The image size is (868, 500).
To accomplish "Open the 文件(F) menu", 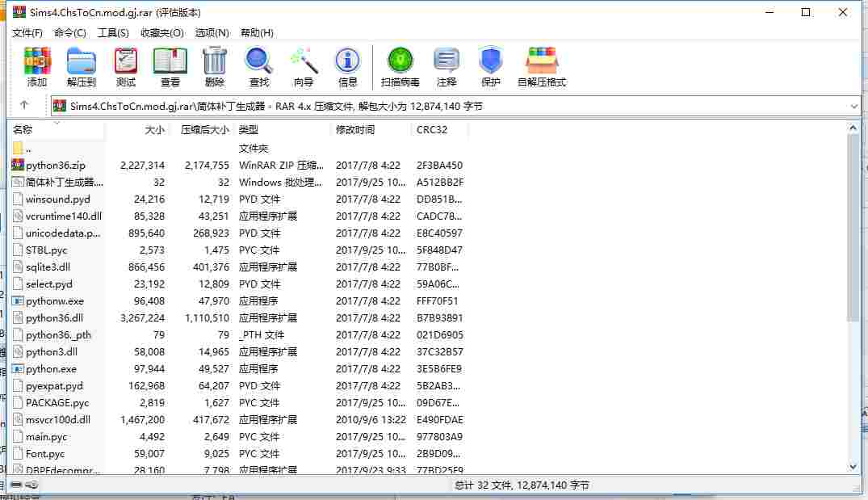I will [x=27, y=32].
